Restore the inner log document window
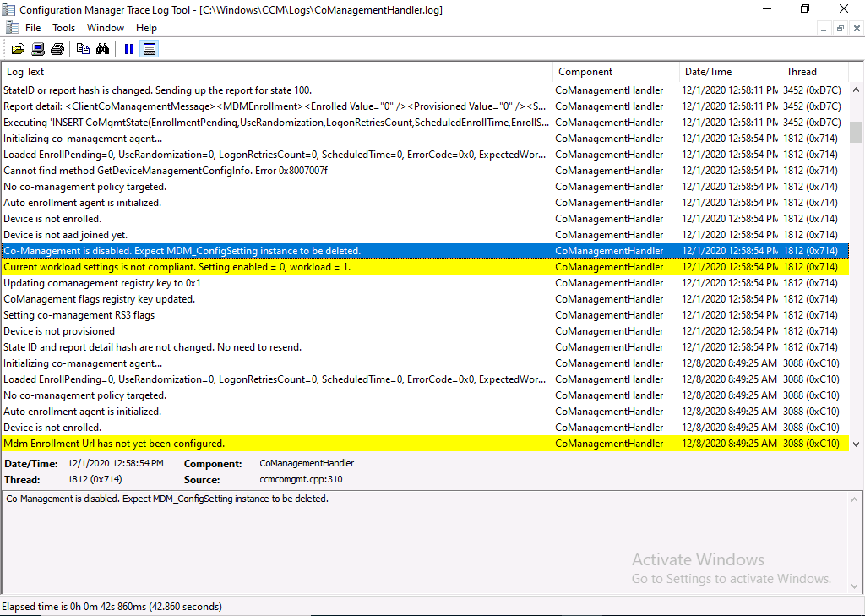The width and height of the screenshot is (865, 616). (x=841, y=28)
